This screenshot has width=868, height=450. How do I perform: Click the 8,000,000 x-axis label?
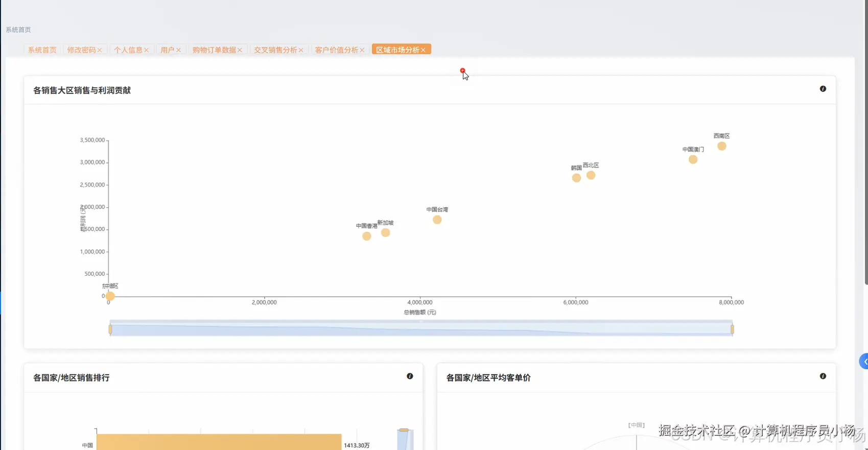coord(731,302)
